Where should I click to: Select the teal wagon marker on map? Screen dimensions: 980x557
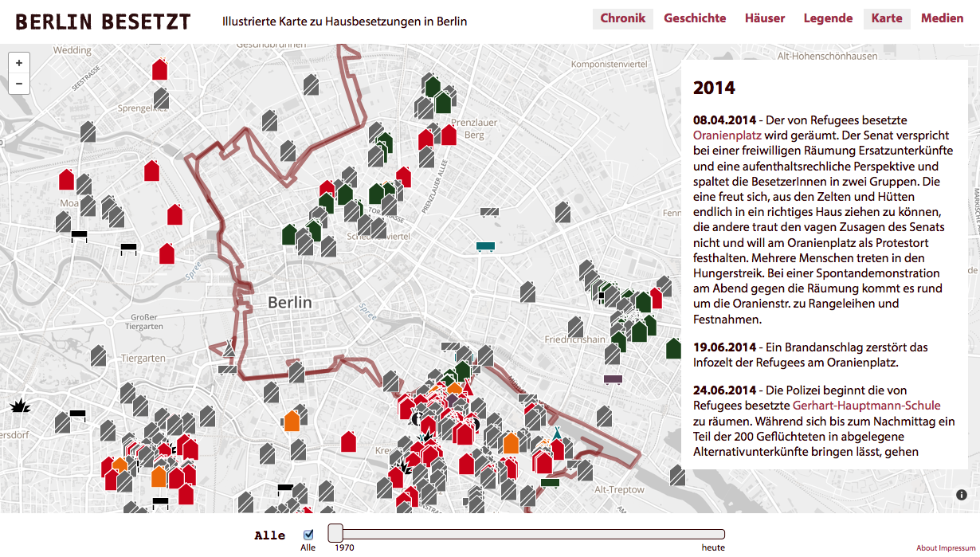coord(485,246)
